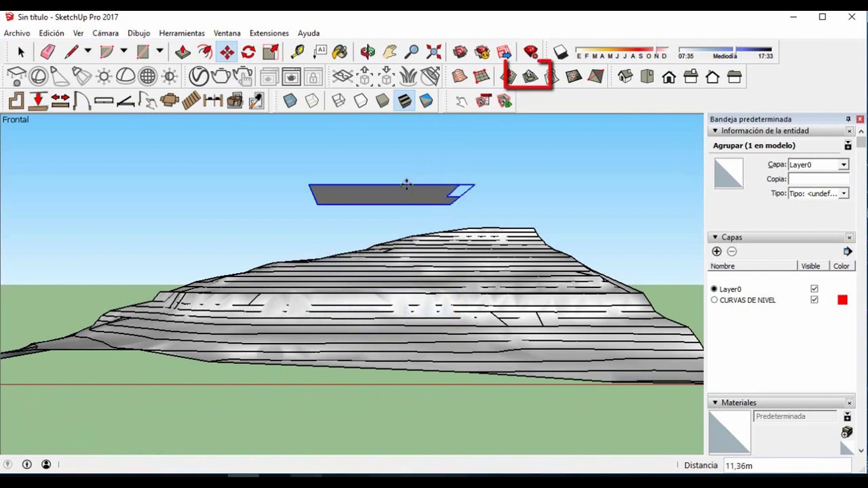Select the Move tool
This screenshot has height=488, width=868.
(x=226, y=52)
